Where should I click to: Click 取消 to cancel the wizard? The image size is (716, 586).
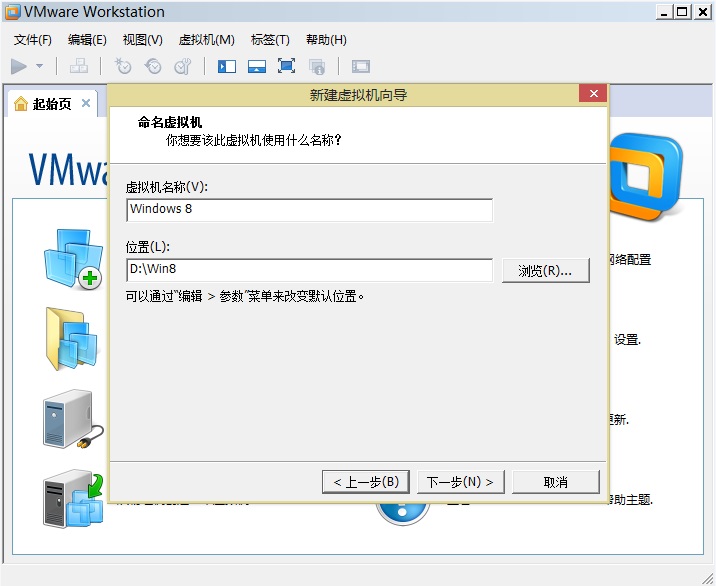(556, 482)
